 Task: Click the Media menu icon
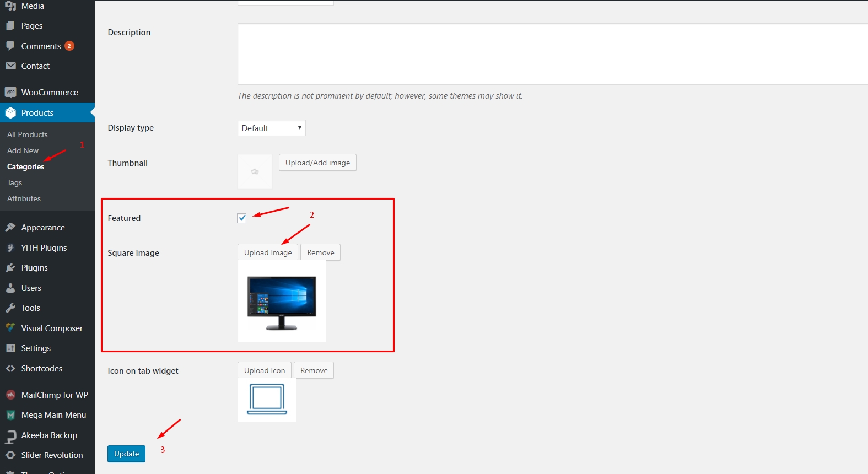point(10,6)
